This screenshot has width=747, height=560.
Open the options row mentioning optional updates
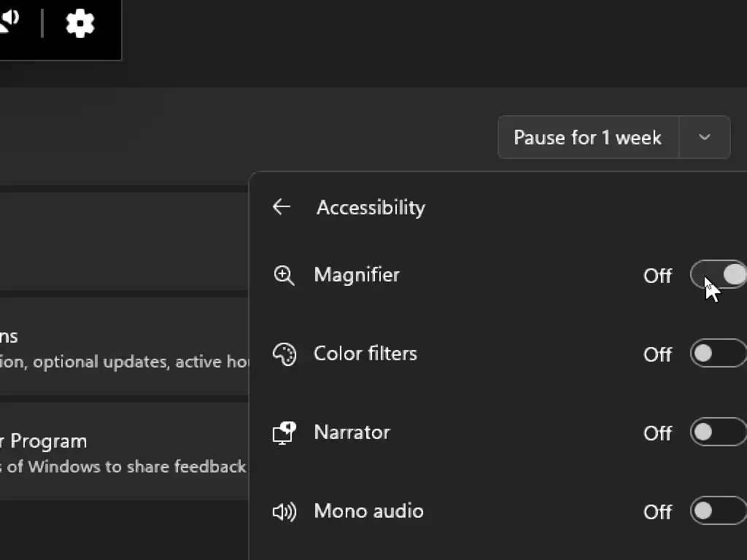(124, 347)
